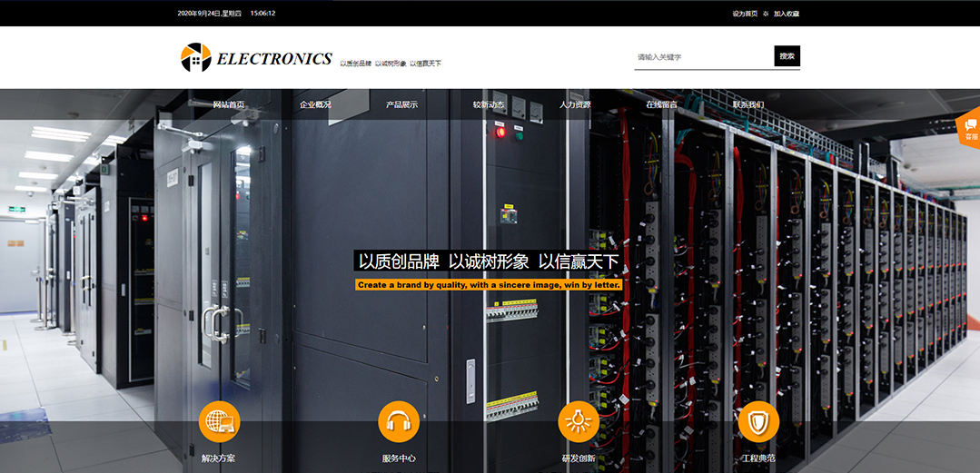Click 联系我们 in the navigation bar
This screenshot has height=473, width=980.
[748, 104]
